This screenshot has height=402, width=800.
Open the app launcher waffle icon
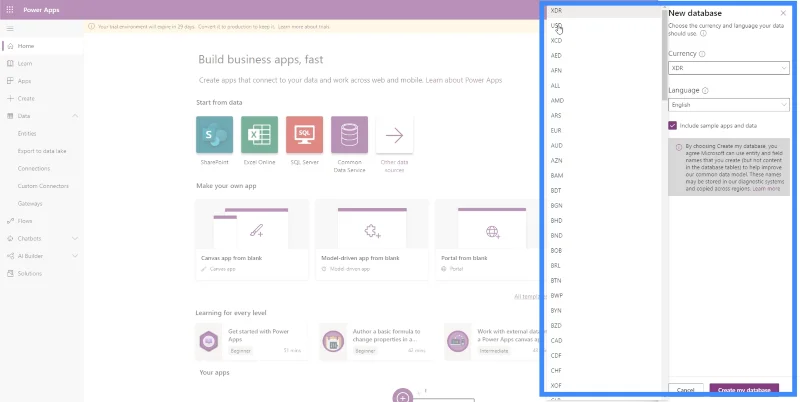10,10
